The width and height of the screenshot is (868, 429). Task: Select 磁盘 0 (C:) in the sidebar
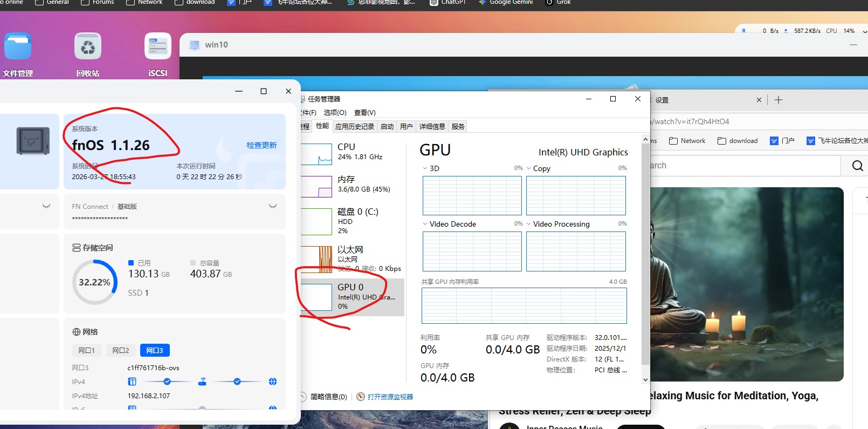click(x=352, y=221)
